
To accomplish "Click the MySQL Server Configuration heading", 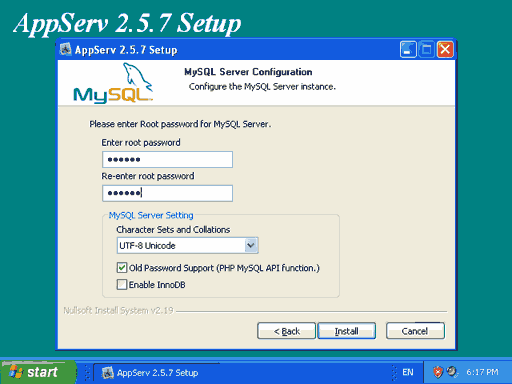I will tap(248, 72).
